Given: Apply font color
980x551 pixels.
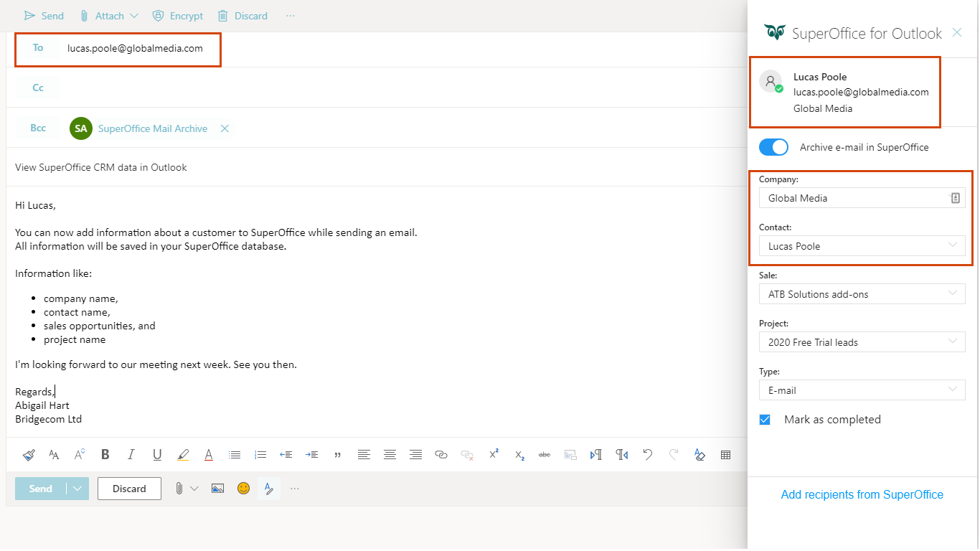Looking at the screenshot, I should 209,454.
